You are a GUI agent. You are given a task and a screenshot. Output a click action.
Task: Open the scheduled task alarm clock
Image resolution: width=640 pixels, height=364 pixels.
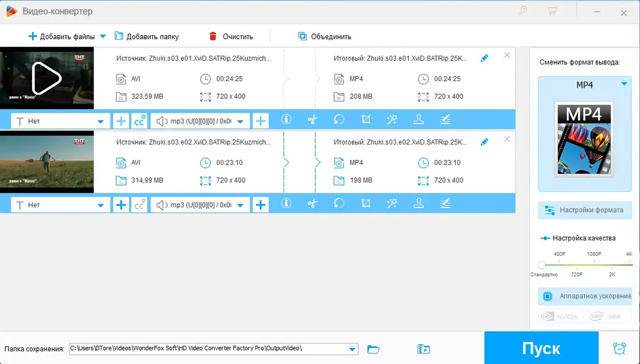619,348
